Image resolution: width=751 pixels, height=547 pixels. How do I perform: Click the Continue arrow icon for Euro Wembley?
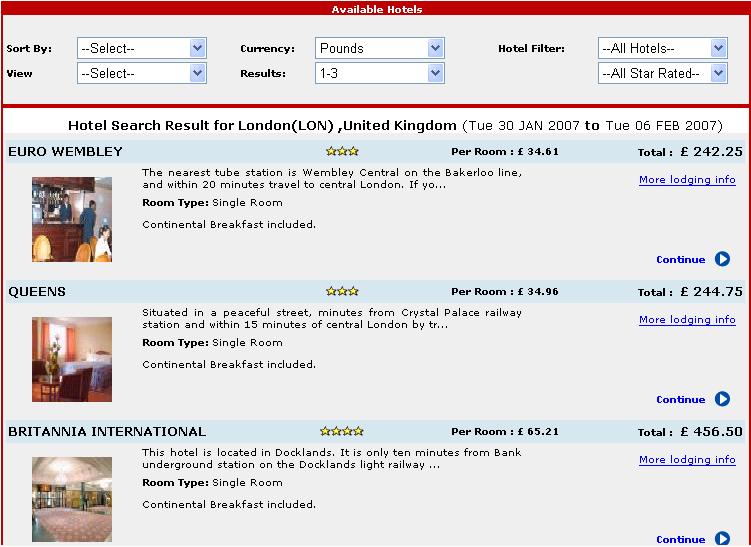pos(722,259)
